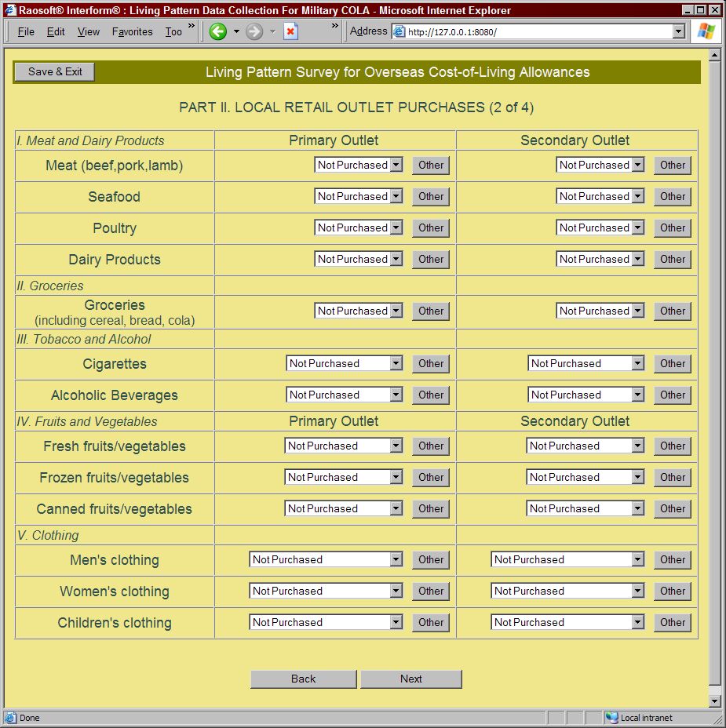
Task: Click Other for Frozen fruits/vegetables Primary Outlet
Action: tap(431, 477)
